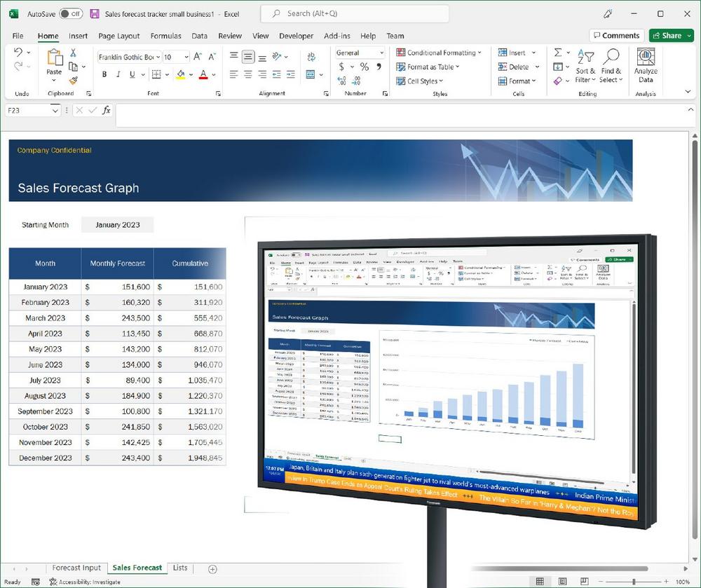
Task: Open the Formulas ribbon tab
Action: coord(165,36)
